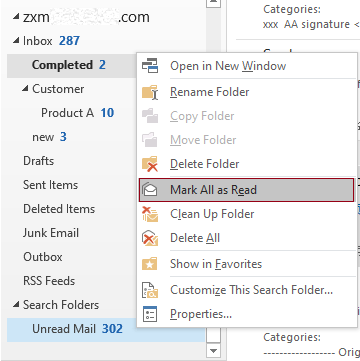360x361 pixels.
Task: Open the Deleted Items folder
Action: (x=59, y=209)
